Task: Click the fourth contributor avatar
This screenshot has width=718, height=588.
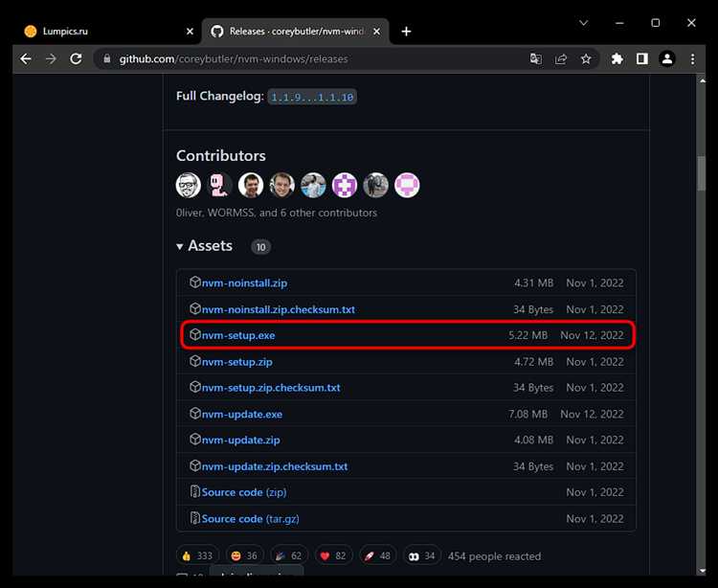Action: pos(281,186)
